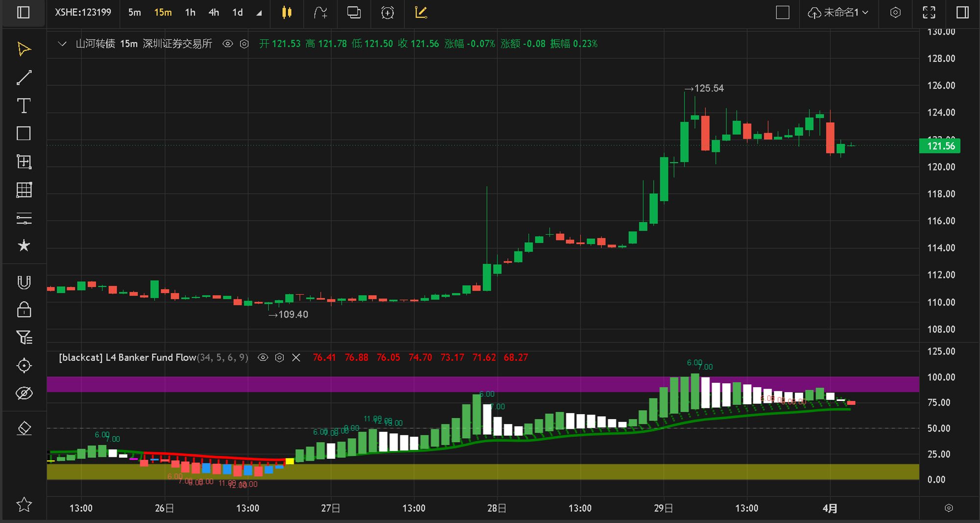Open time axis settings hexagon at bottom right
980x523 pixels.
coord(949,508)
